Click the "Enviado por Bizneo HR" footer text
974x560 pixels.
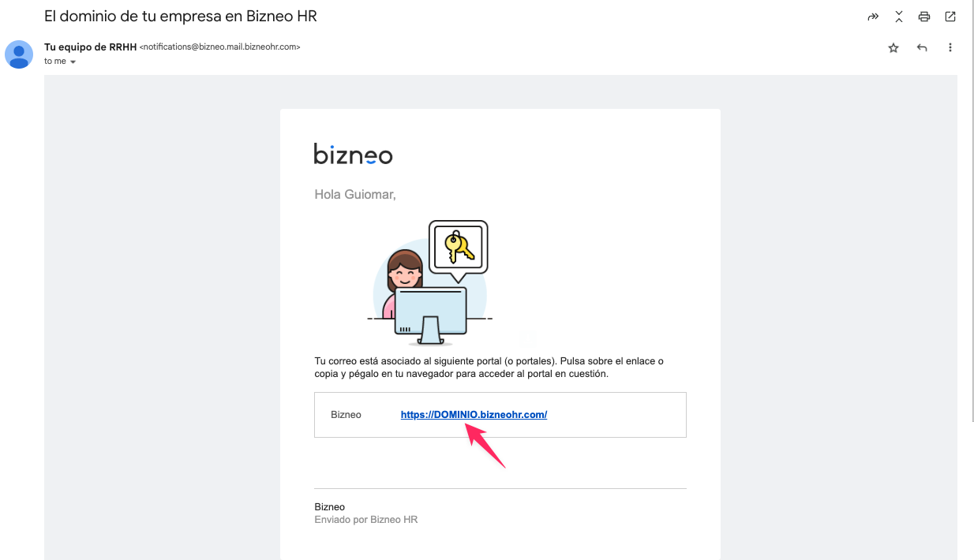coord(365,520)
